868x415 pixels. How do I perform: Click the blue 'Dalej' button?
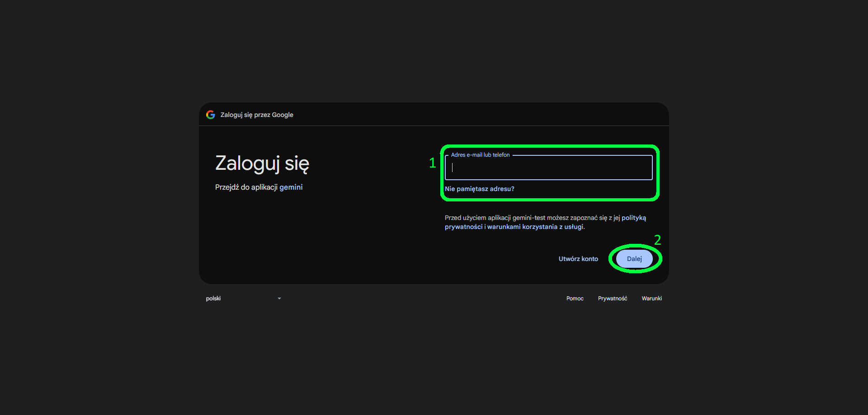[634, 259]
